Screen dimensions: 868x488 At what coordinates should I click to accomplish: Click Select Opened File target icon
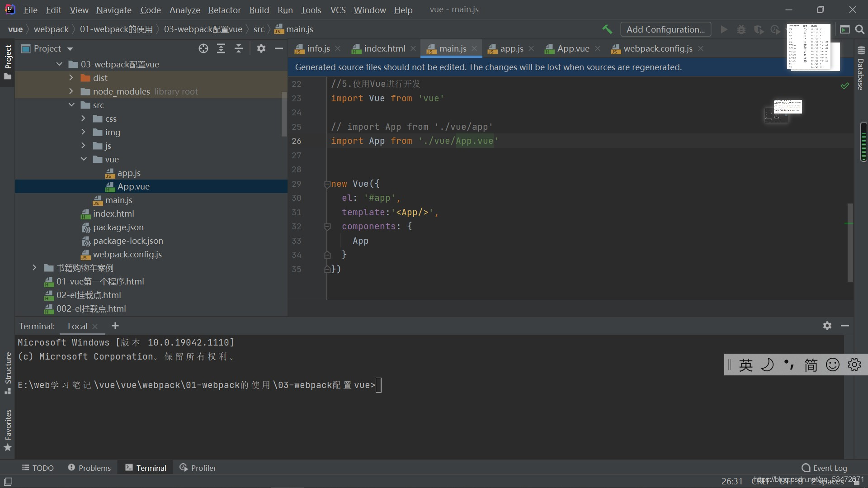[203, 48]
